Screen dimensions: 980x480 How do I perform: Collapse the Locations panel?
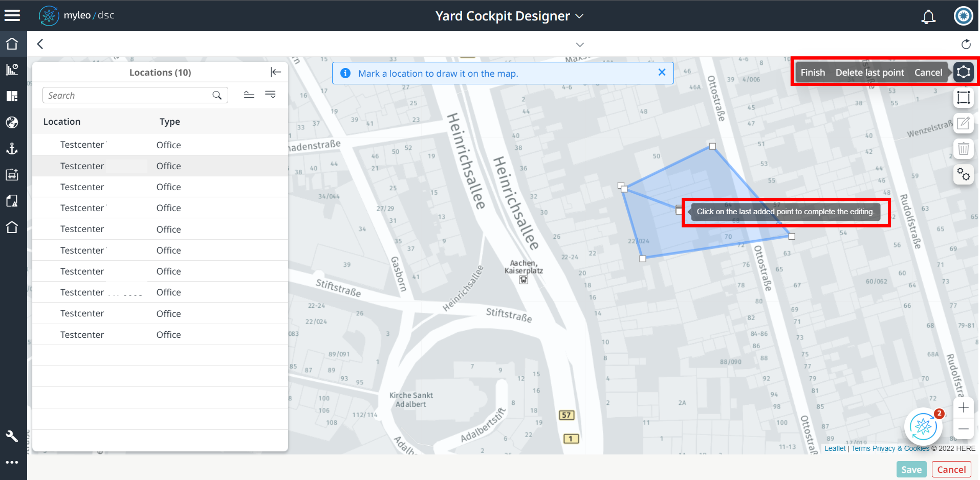(x=276, y=72)
